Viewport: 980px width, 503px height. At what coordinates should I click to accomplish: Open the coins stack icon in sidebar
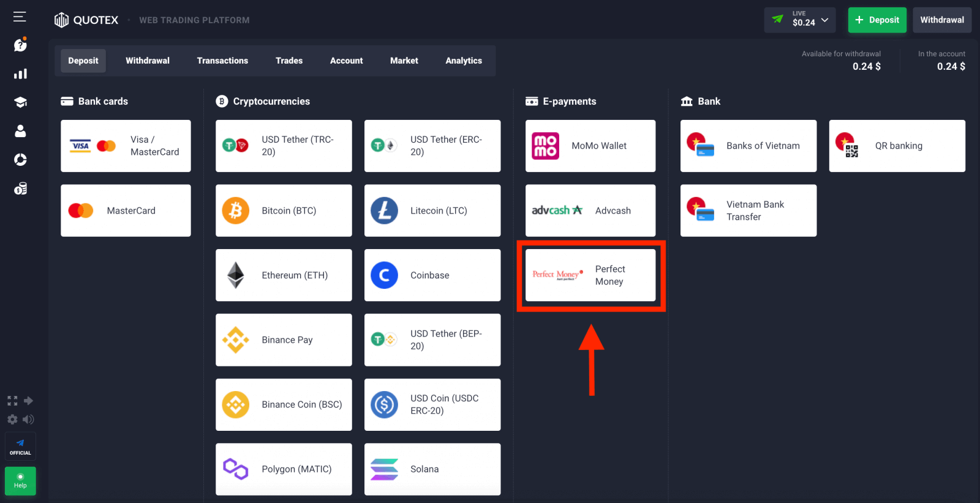[x=20, y=188]
